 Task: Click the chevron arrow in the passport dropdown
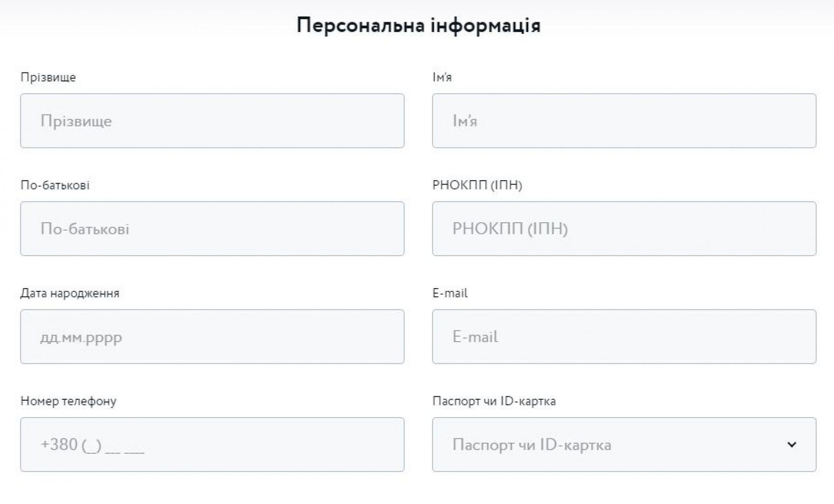[x=791, y=445]
